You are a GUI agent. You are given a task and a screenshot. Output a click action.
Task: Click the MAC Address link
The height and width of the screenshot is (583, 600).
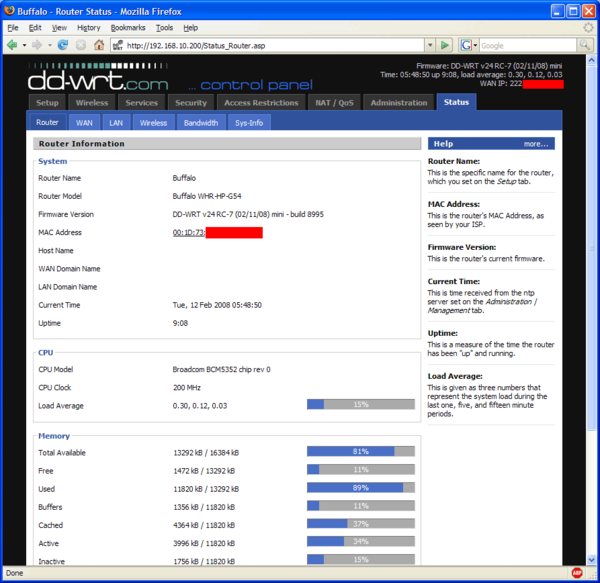tap(188, 232)
